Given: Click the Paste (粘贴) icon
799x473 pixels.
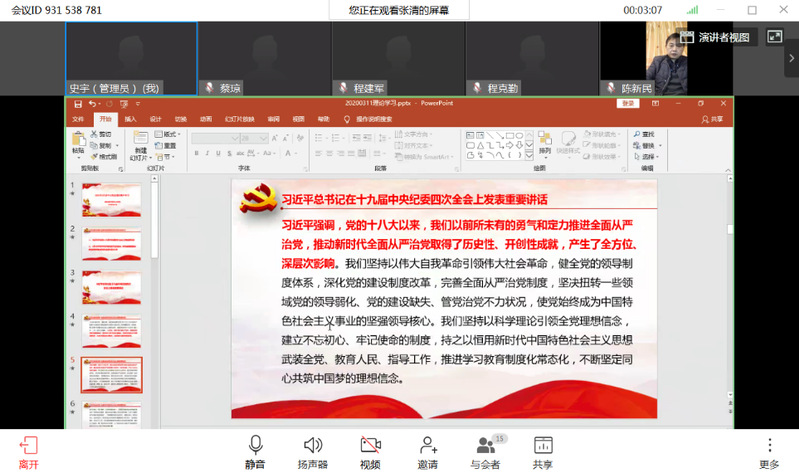Looking at the screenshot, I should click(78, 139).
